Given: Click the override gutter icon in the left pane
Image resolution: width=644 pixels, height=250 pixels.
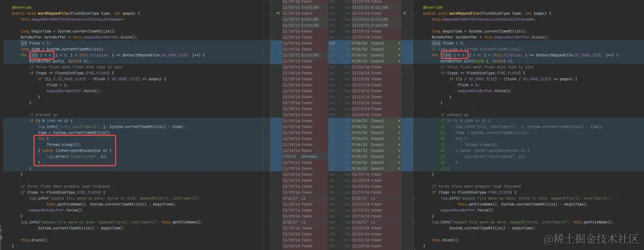Looking at the screenshot, I should point(278,13).
